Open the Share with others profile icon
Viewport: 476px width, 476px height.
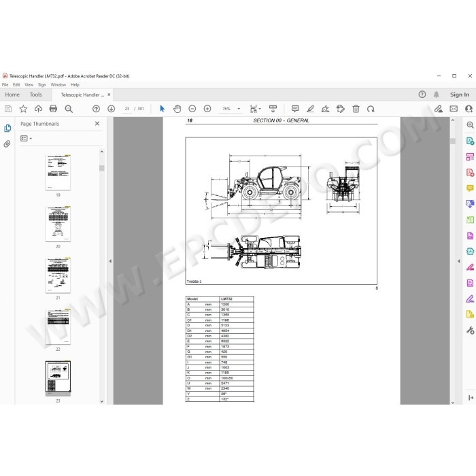[469, 109]
